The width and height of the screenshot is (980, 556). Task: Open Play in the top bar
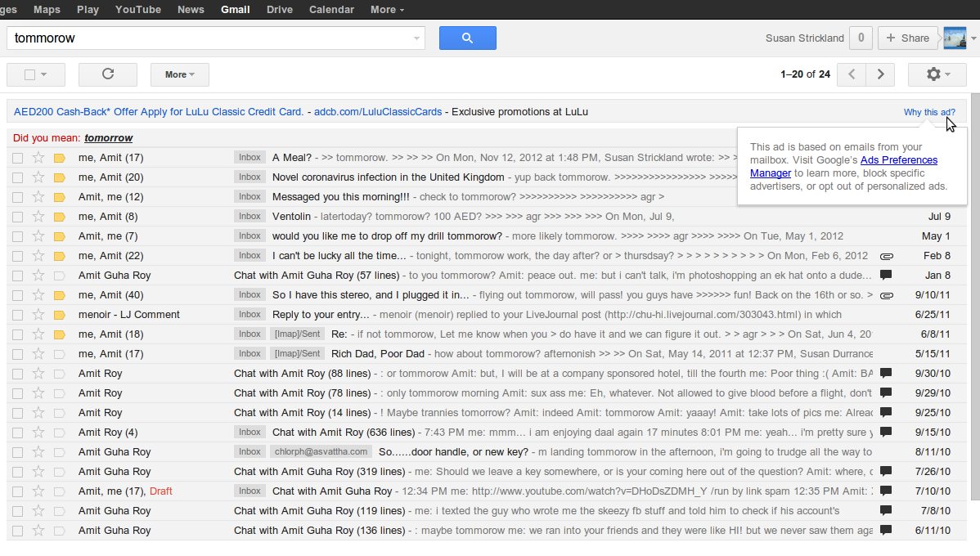tap(88, 9)
